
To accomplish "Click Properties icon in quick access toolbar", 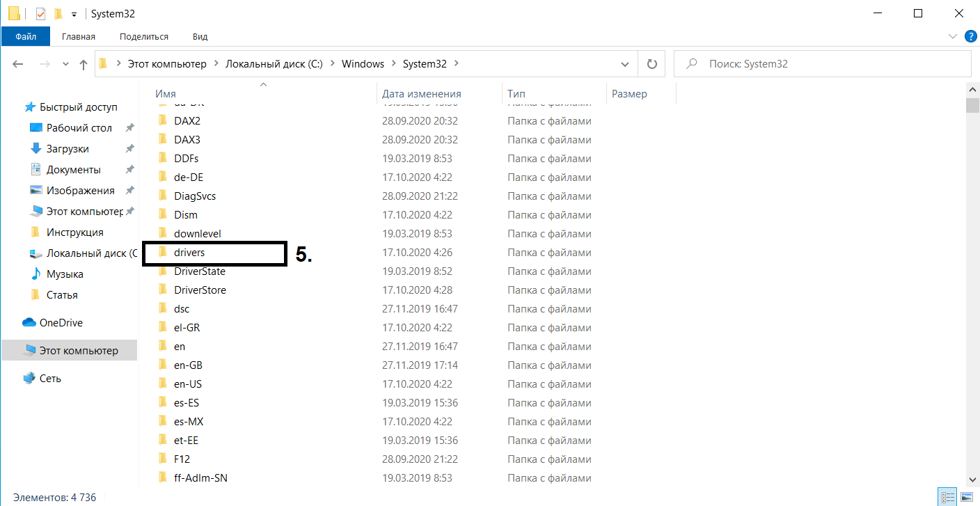I will (x=40, y=13).
